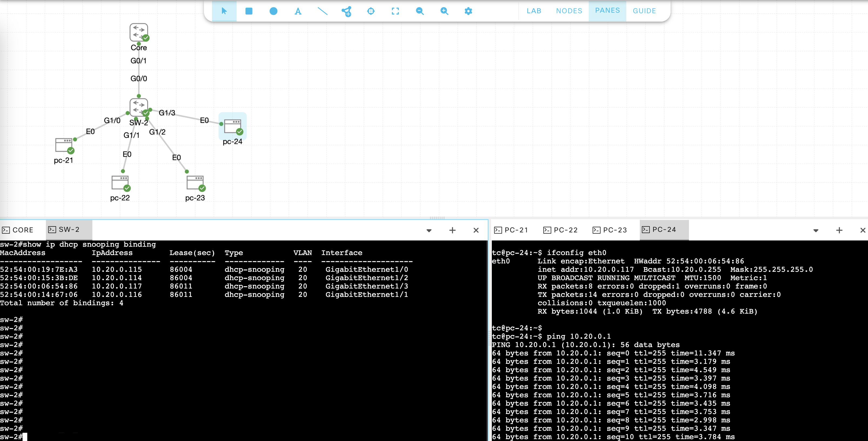Toggle the PANES tab
Image resolution: width=868 pixels, height=441 pixels.
607,11
